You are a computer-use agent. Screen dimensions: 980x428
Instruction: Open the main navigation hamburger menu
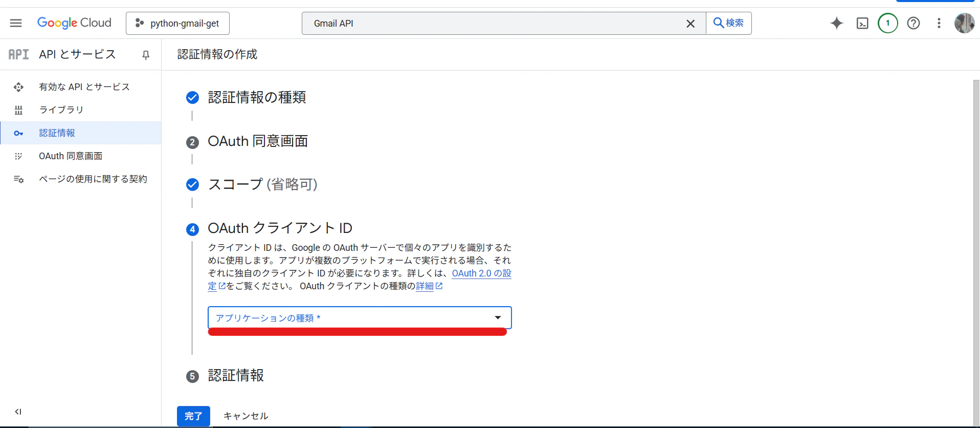16,23
